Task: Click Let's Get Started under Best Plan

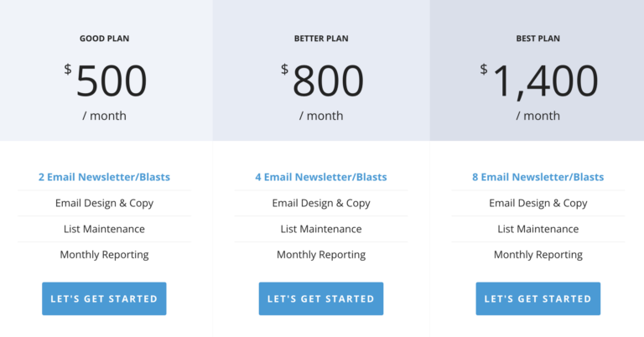Action: (538, 298)
